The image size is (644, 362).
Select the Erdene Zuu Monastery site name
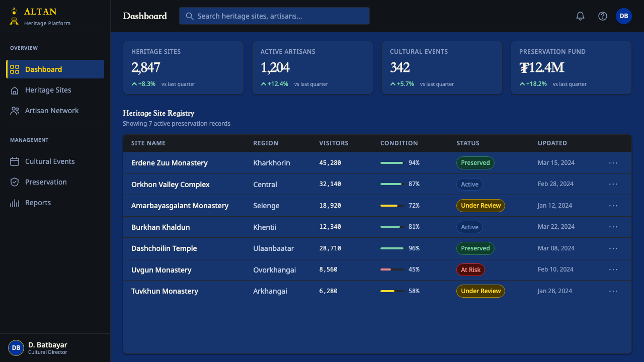point(170,163)
